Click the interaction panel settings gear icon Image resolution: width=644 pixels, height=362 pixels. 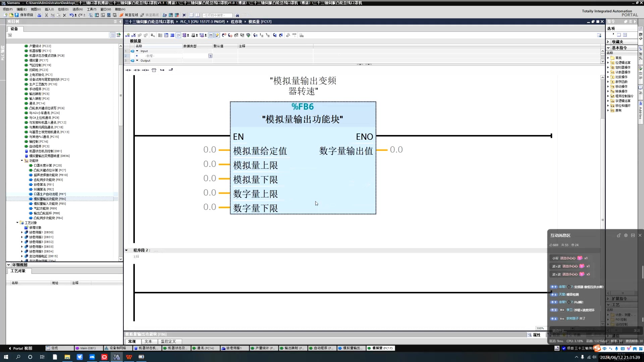coord(626,235)
